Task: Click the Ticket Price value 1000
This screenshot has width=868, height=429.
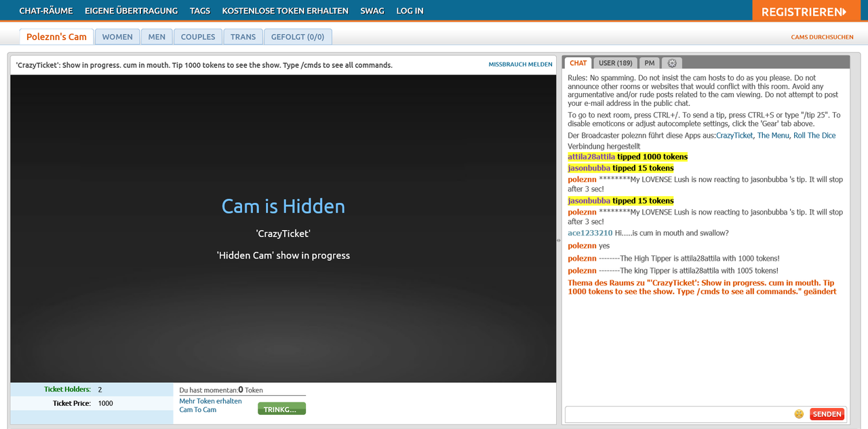Action: tap(105, 403)
